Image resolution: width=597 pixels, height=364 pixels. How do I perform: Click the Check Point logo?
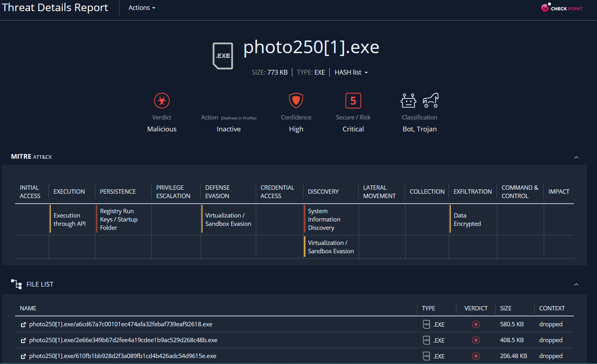pyautogui.click(x=562, y=8)
